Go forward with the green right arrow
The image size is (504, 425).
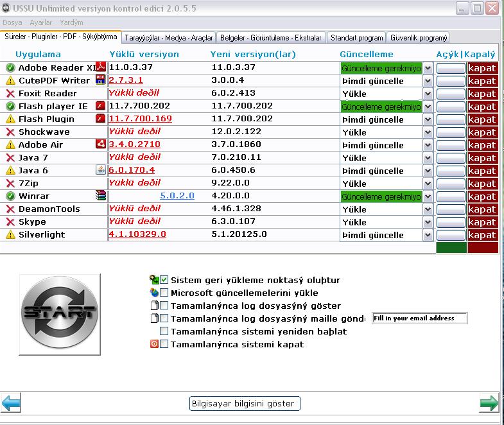click(x=489, y=403)
